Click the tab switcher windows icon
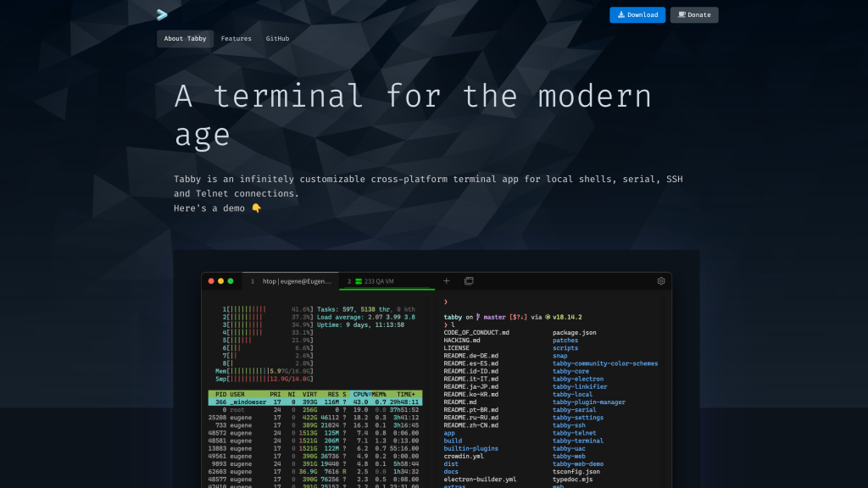The height and width of the screenshot is (488, 868). tap(469, 281)
